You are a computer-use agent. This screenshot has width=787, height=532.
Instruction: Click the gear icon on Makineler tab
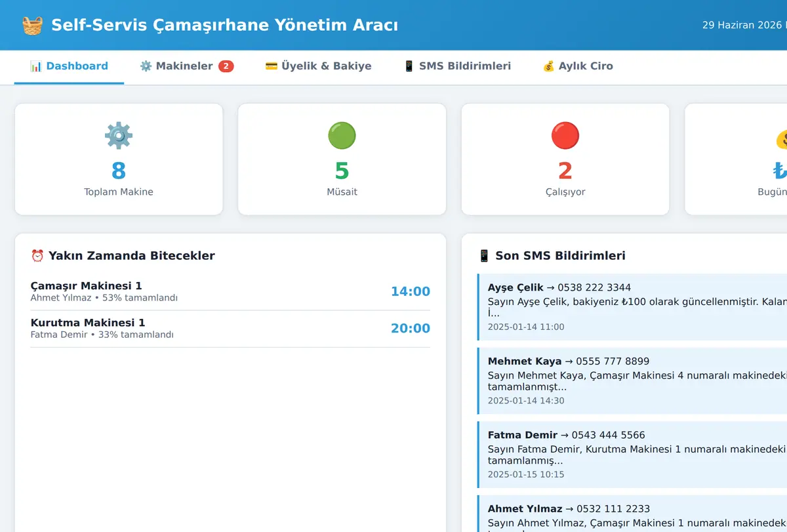[146, 66]
